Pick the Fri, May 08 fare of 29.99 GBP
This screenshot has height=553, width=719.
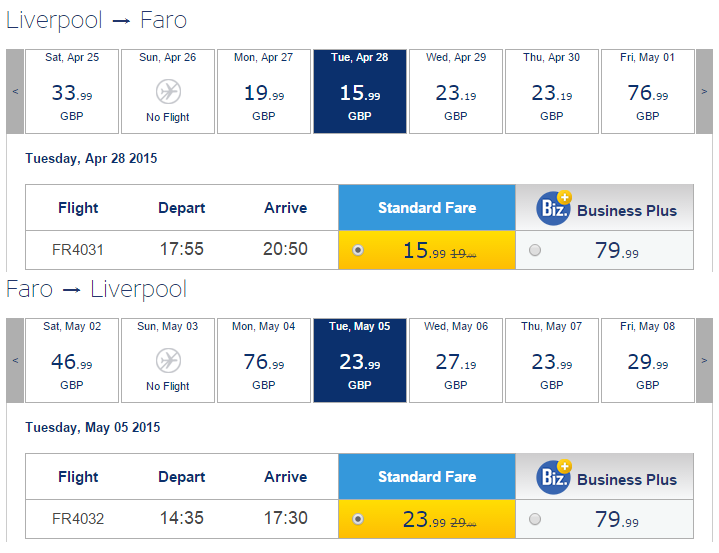tap(648, 360)
